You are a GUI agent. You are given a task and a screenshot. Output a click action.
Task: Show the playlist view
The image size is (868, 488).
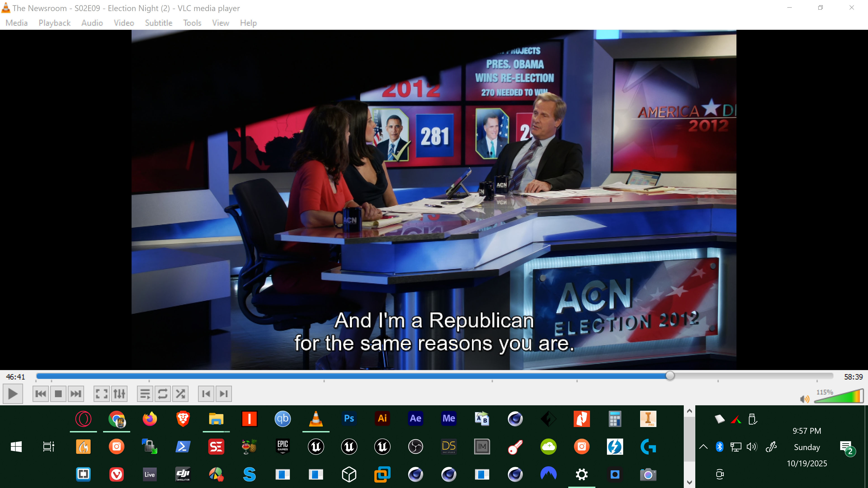[145, 394]
